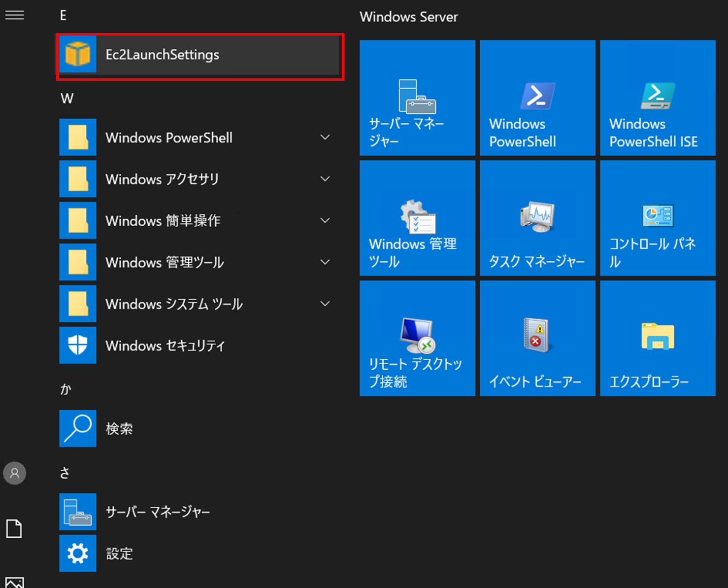
Task: Open Windows セキュリティ from the app list
Action: pos(165,346)
